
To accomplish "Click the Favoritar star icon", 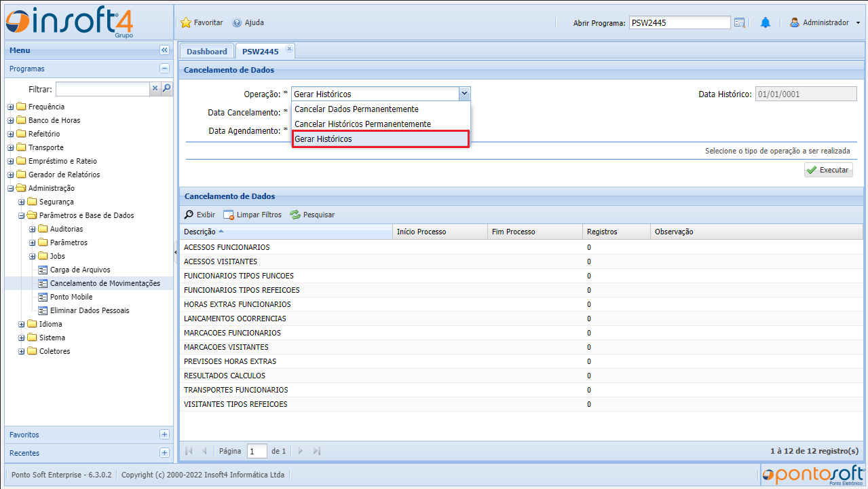I will point(186,23).
